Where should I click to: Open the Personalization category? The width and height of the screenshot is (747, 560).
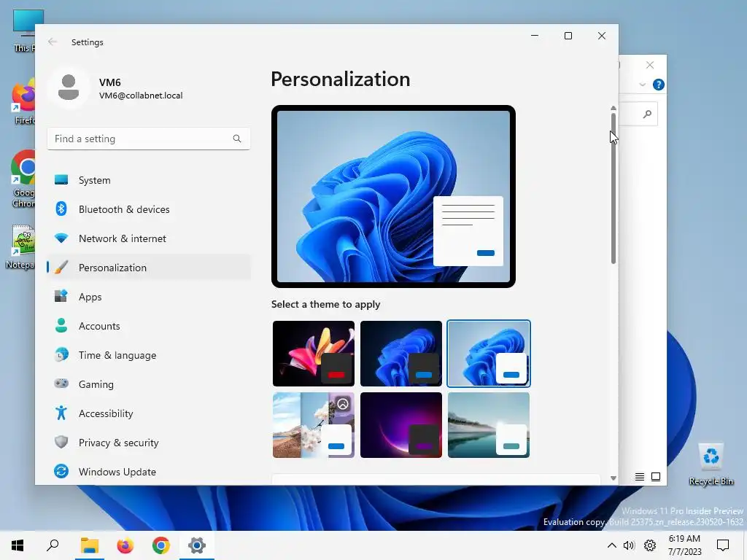149,268
